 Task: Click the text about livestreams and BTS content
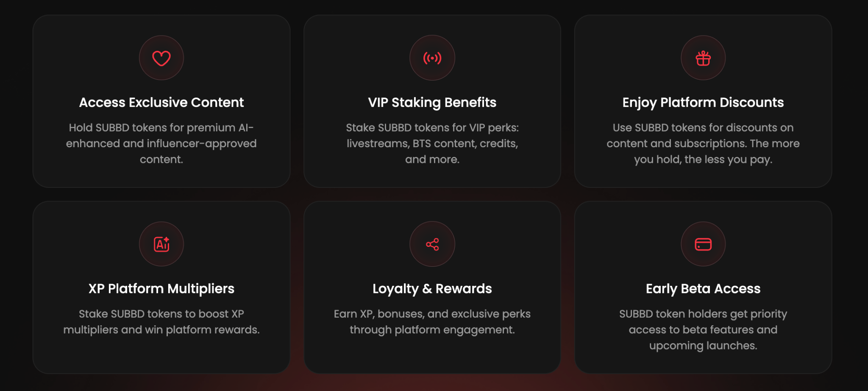click(x=432, y=143)
